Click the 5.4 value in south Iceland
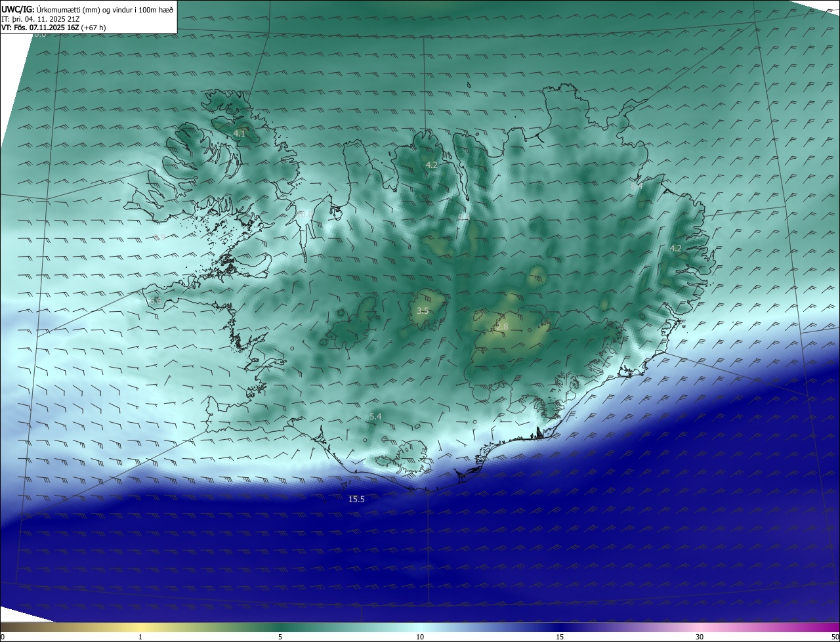840x642 pixels. 375,416
